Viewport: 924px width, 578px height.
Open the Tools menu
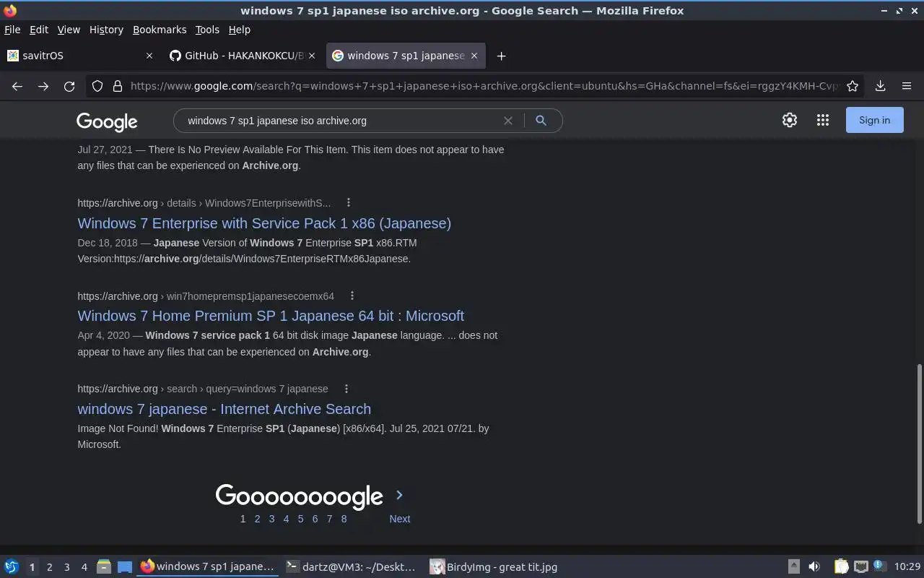pyautogui.click(x=207, y=30)
